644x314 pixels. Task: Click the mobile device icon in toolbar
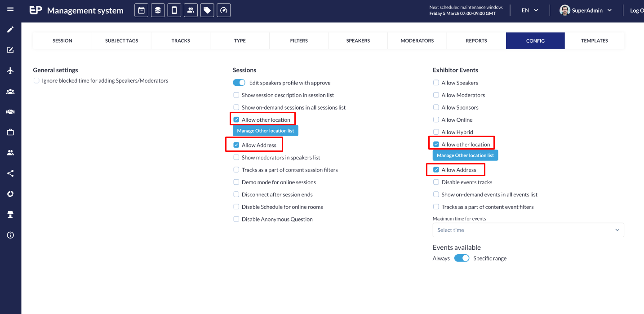(x=174, y=10)
